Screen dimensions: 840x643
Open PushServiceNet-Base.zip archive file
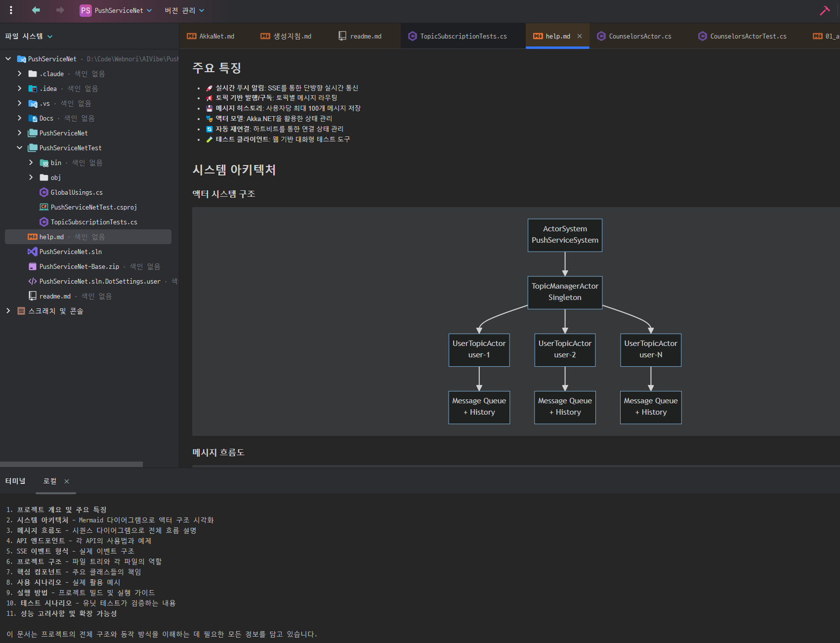point(79,266)
